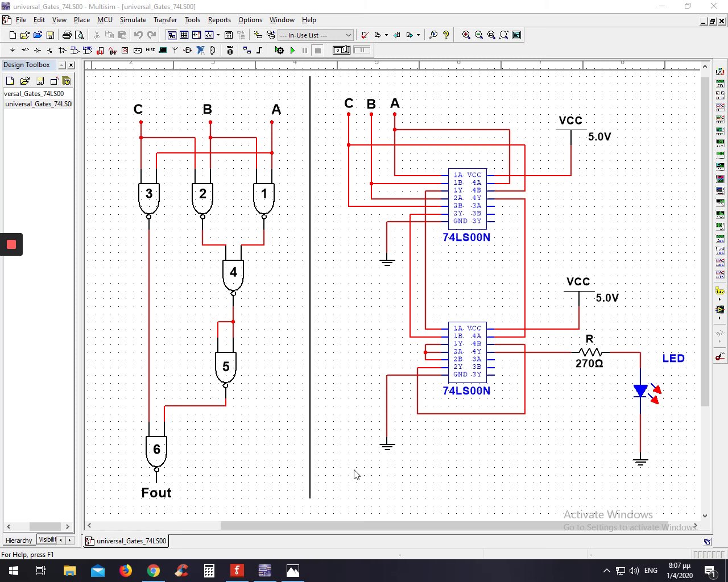Select NAND gate number 4
This screenshot has height=582, width=728.
pos(233,275)
